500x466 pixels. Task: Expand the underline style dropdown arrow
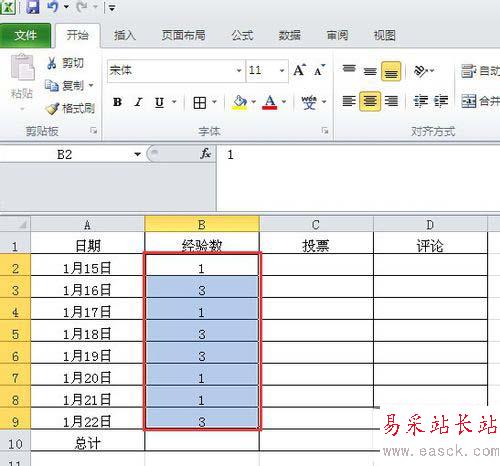(x=174, y=102)
